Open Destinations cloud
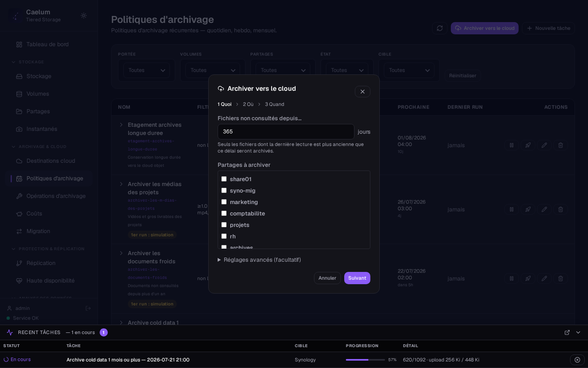Viewport: 588px width, 368px height. [49, 161]
